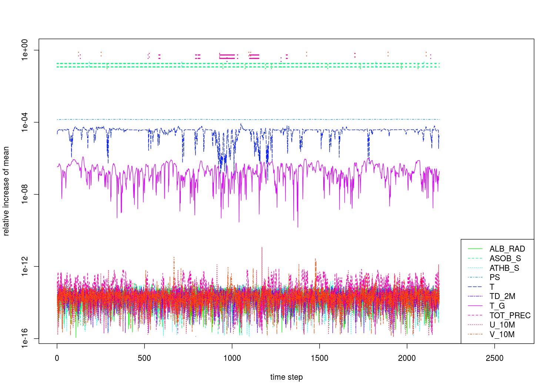
Task: Click the ASOB_S legend label
Action: pyautogui.click(x=505, y=259)
